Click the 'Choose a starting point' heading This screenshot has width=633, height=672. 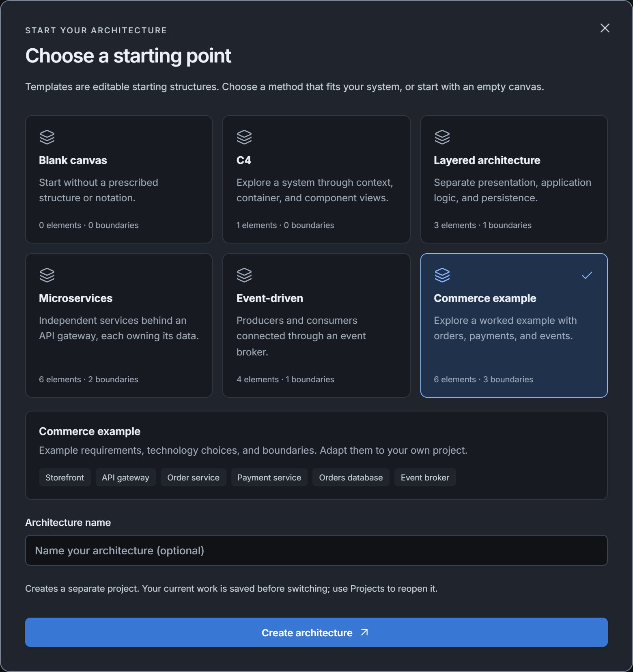click(x=128, y=56)
